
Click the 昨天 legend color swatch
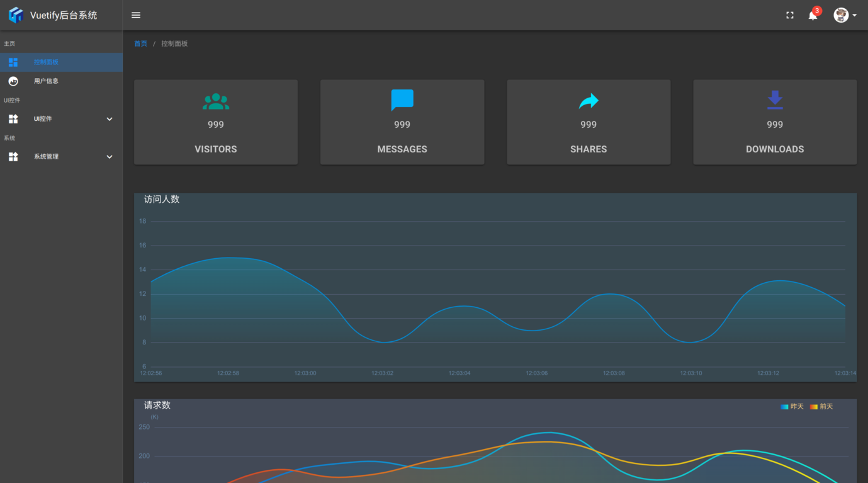tap(784, 407)
